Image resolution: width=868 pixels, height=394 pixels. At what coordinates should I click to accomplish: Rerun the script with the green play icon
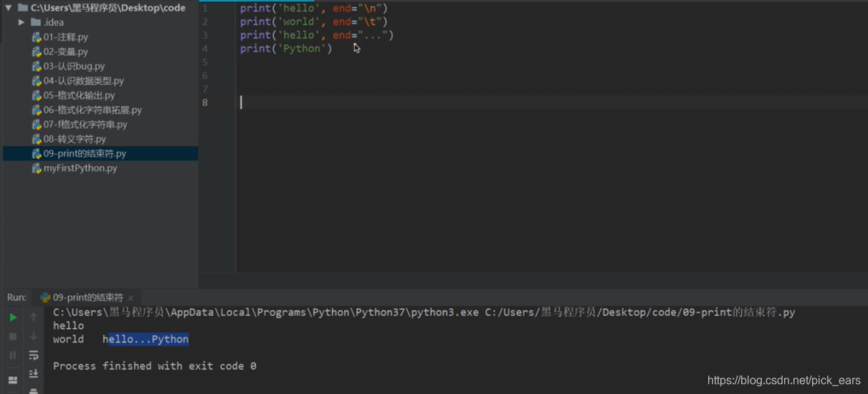click(13, 317)
